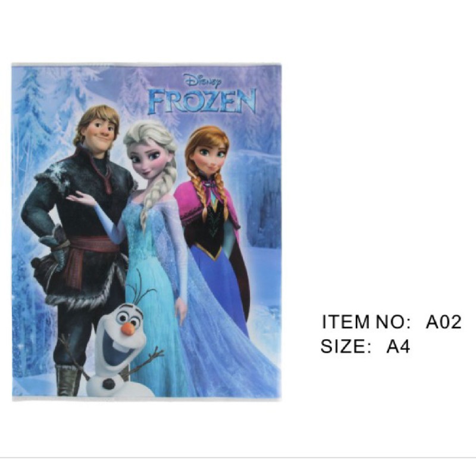Click Elsa's raised open hand
This screenshot has width=476, height=476.
coord(81,199)
